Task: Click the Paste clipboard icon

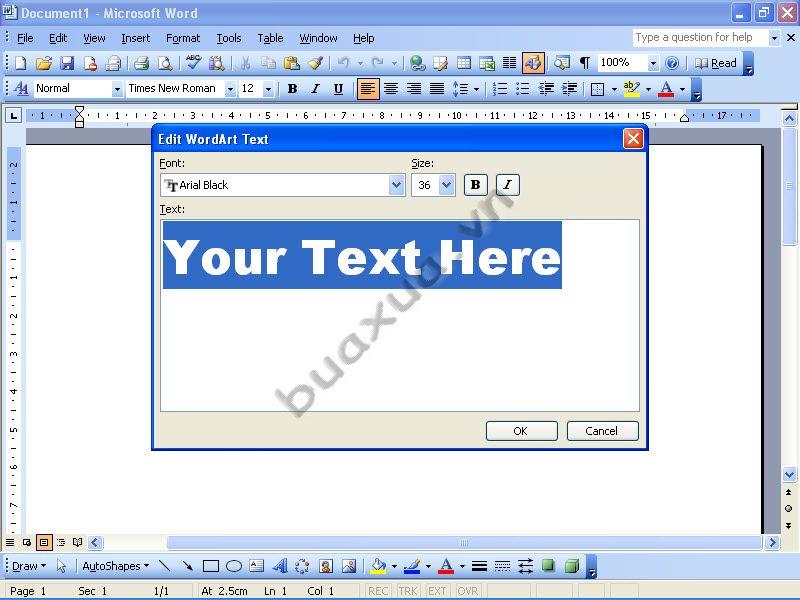Action: 292,63
